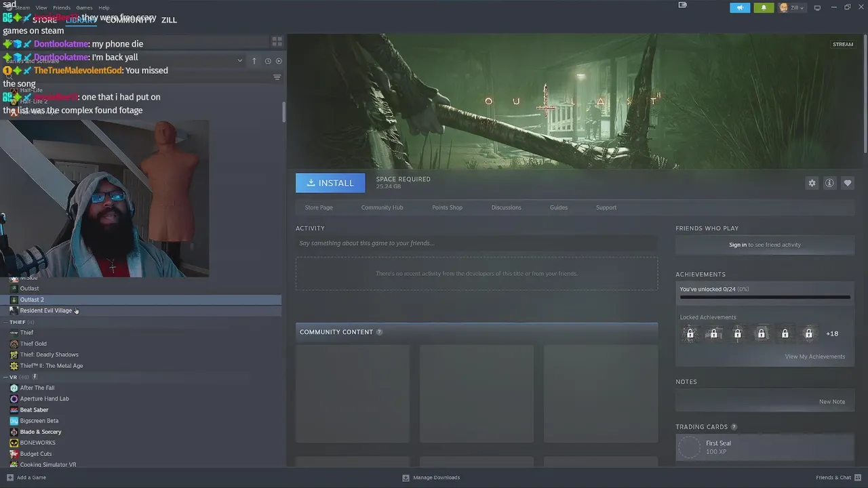Add Outlast 2 to favorites heart
This screenshot has width=868, height=488.
(x=848, y=183)
